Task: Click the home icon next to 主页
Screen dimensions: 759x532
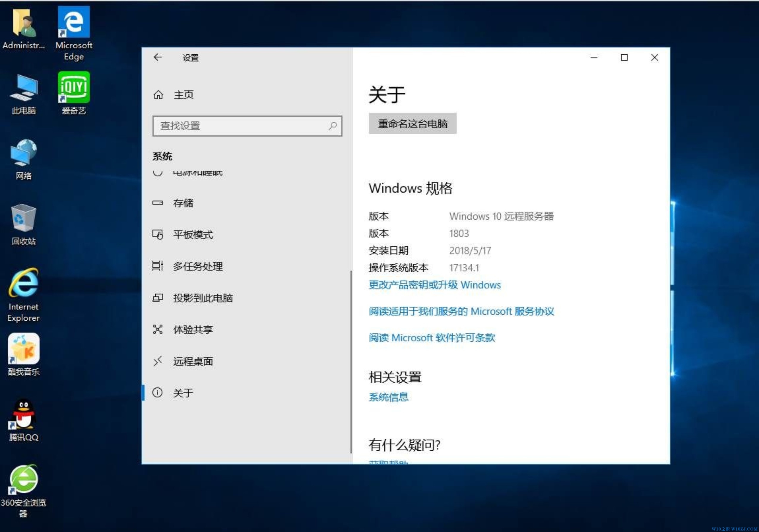Action: tap(158, 95)
